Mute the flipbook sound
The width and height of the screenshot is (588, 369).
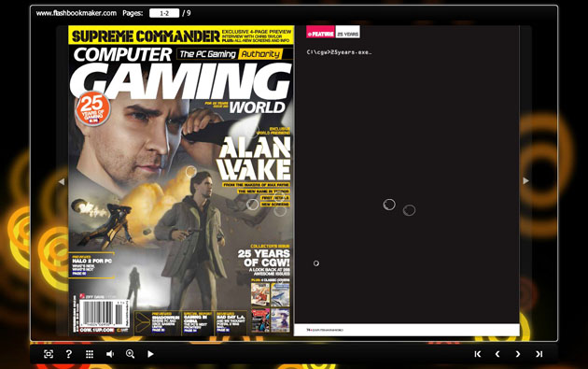[110, 354]
